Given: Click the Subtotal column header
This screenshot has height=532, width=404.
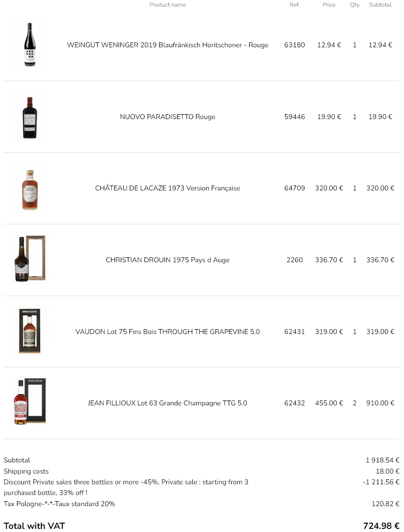Looking at the screenshot, I should [x=380, y=5].
